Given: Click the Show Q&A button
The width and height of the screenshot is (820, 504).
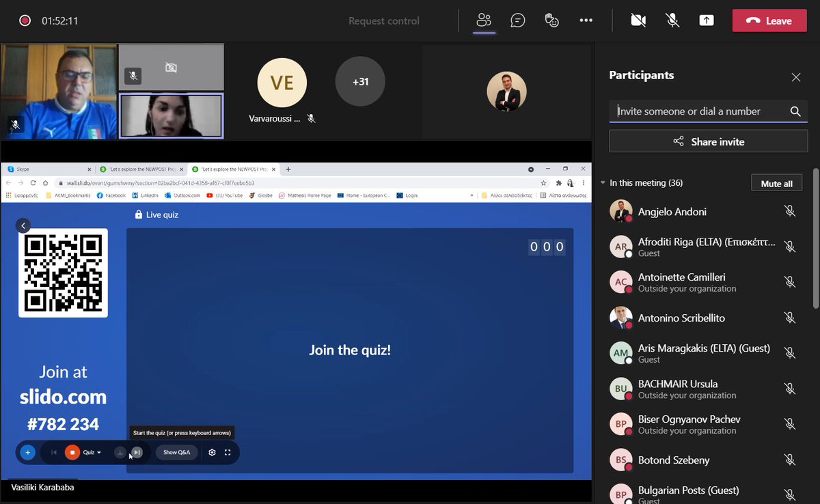Looking at the screenshot, I should [176, 452].
